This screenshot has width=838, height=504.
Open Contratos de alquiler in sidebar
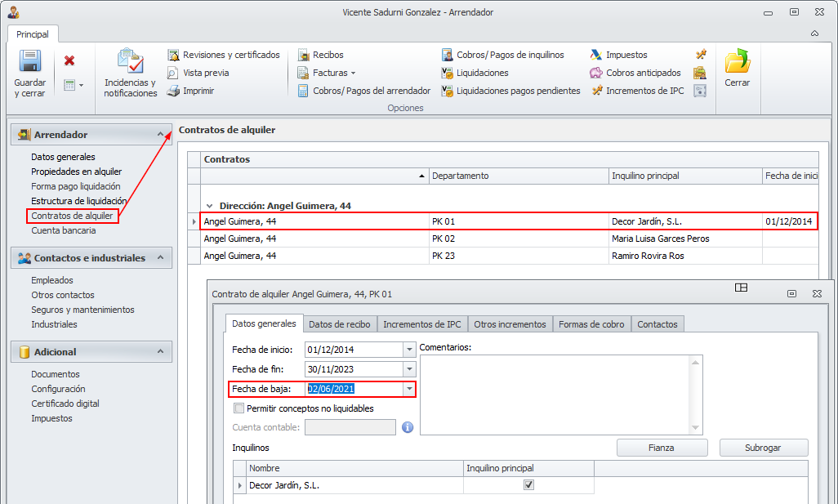tap(72, 216)
